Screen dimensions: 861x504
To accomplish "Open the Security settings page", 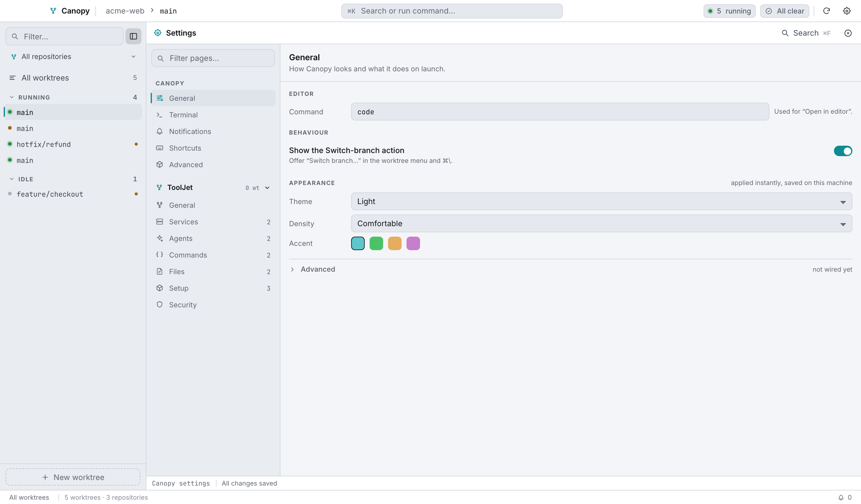I will [213, 305].
